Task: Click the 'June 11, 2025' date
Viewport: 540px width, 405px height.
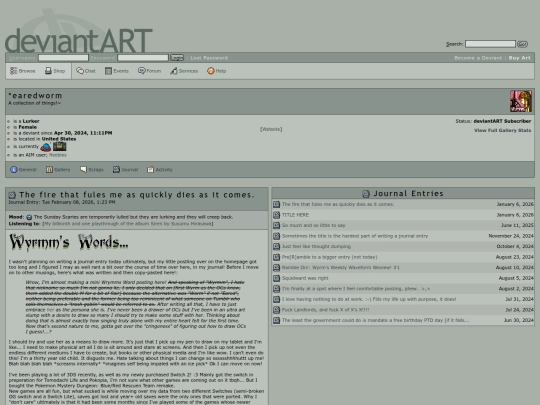Action: point(517,226)
